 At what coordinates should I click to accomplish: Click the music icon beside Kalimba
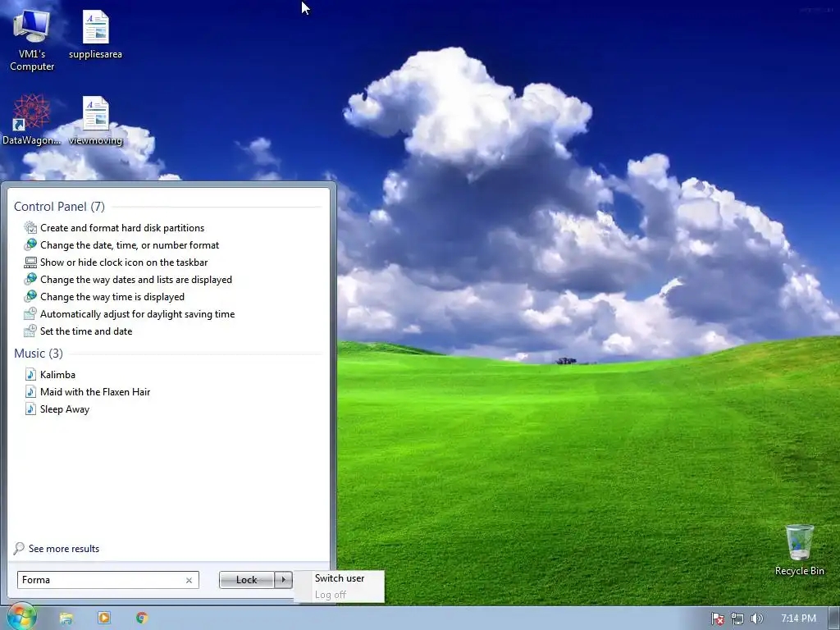30,374
